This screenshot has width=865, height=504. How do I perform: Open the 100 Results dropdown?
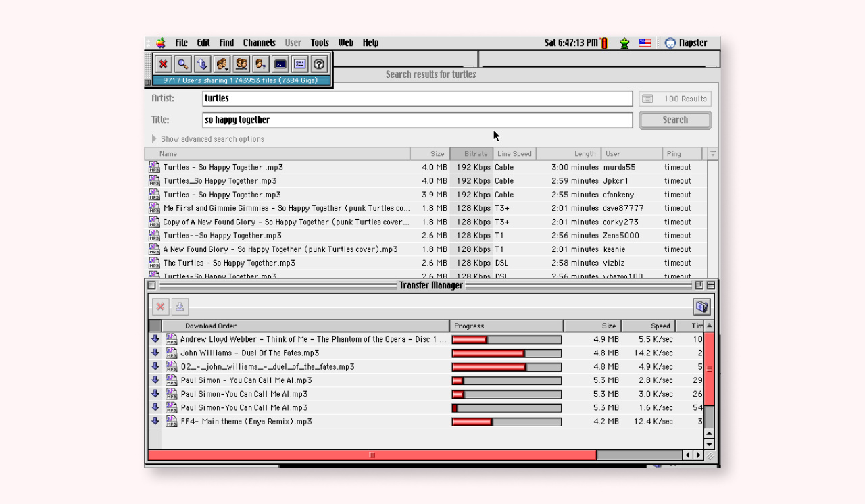674,99
